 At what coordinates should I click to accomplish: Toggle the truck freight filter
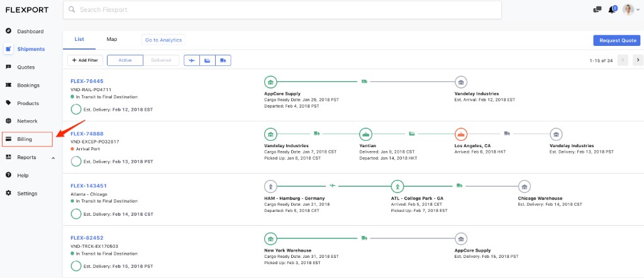(x=223, y=60)
